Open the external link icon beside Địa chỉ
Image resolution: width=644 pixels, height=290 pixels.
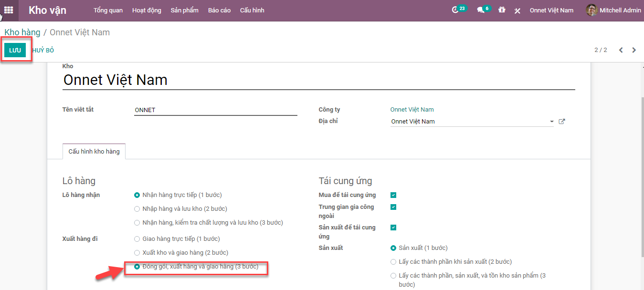point(562,122)
